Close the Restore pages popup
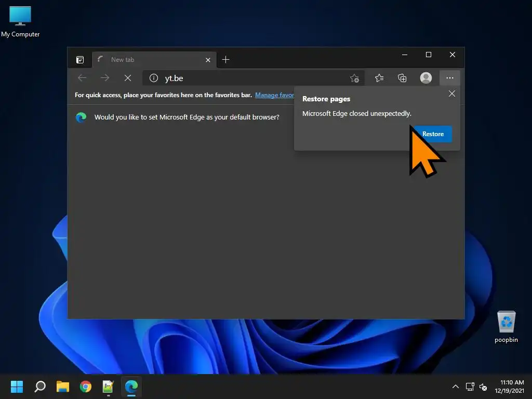The height and width of the screenshot is (399, 532). 452,94
